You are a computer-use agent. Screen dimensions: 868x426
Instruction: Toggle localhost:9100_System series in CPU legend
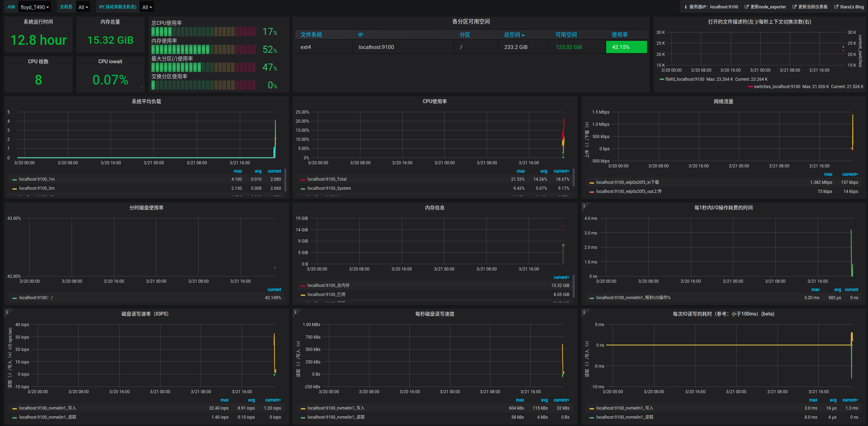(329, 188)
